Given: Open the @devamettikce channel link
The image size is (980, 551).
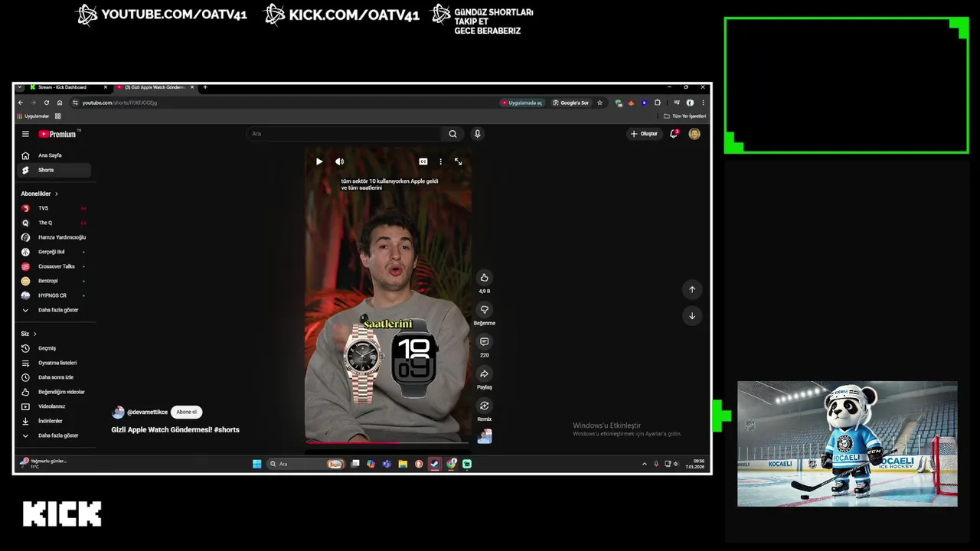Looking at the screenshot, I should point(147,412).
